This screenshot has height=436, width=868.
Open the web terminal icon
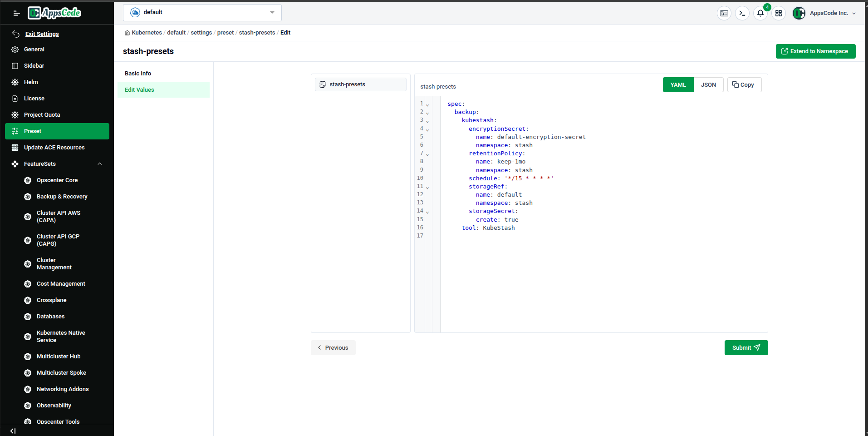tap(742, 13)
